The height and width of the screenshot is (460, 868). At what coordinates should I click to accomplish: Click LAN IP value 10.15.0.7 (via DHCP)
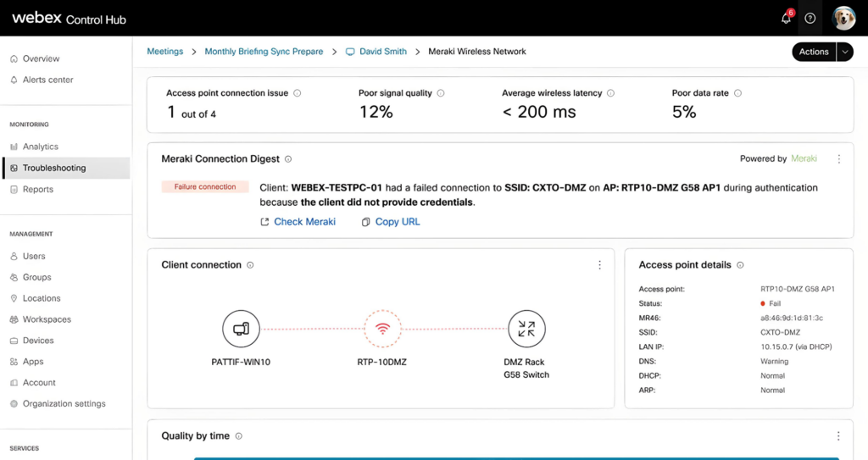(796, 347)
